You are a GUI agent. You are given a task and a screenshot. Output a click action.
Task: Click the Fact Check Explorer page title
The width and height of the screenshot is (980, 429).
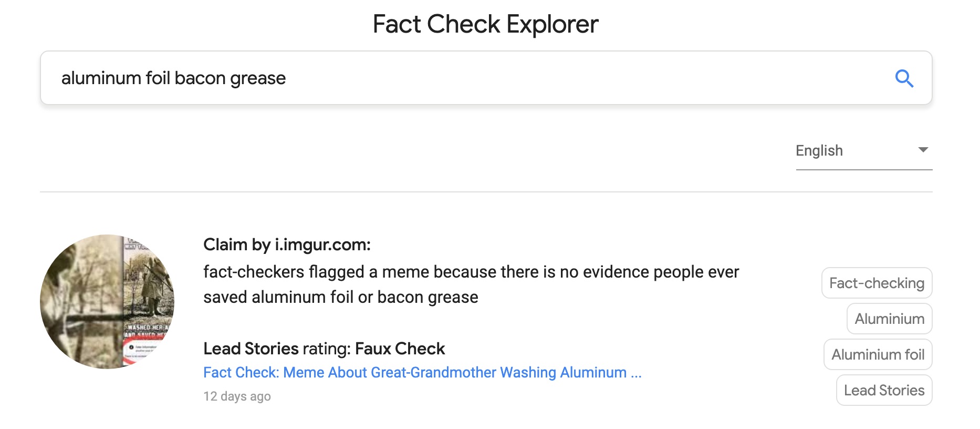(485, 24)
